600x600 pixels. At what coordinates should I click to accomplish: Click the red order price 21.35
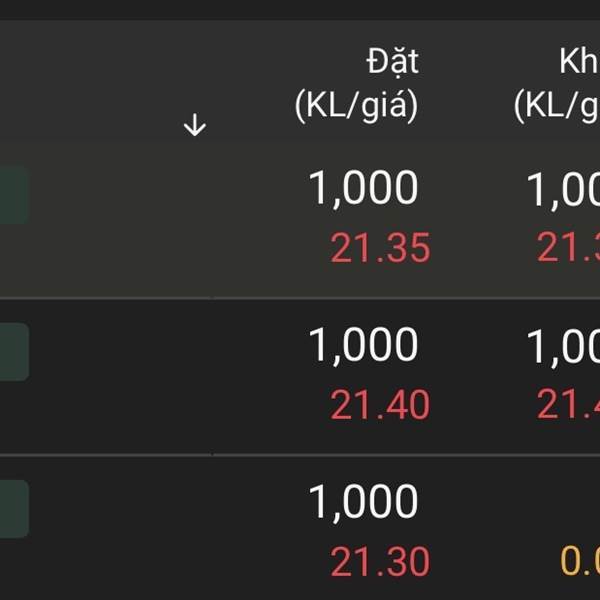pyautogui.click(x=380, y=248)
